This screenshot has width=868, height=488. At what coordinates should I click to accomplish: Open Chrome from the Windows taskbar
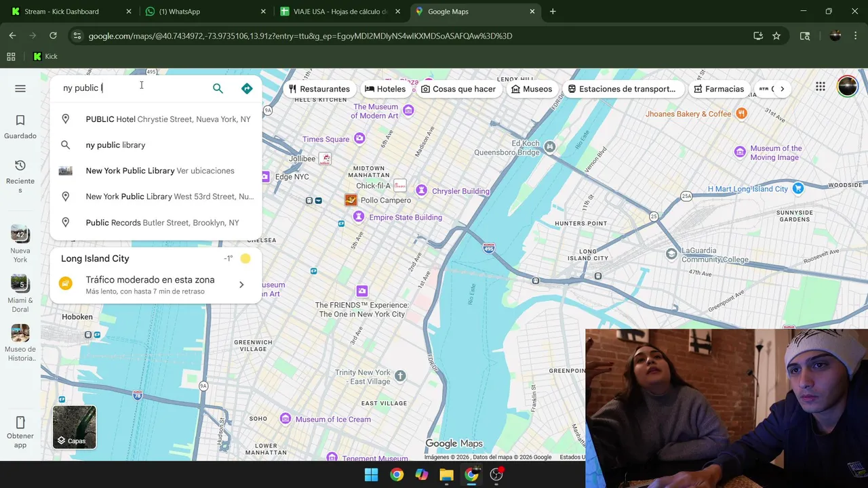pyautogui.click(x=397, y=474)
